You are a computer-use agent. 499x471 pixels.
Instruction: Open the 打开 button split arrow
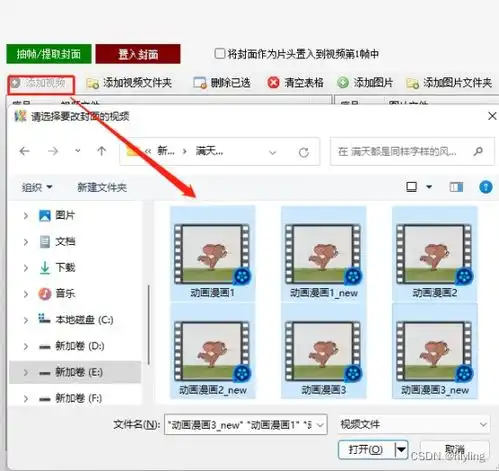(401, 450)
